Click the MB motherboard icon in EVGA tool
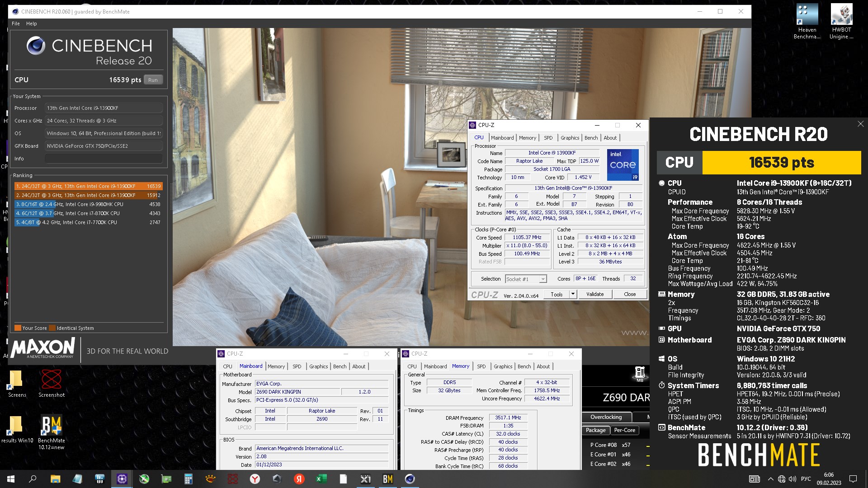This screenshot has width=868, height=488. coord(640,374)
